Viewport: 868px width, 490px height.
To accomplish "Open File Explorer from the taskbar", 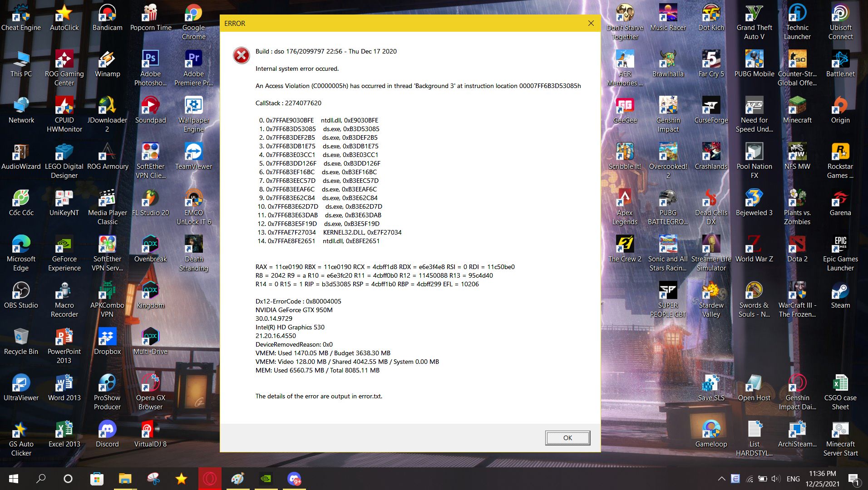I will click(x=125, y=479).
